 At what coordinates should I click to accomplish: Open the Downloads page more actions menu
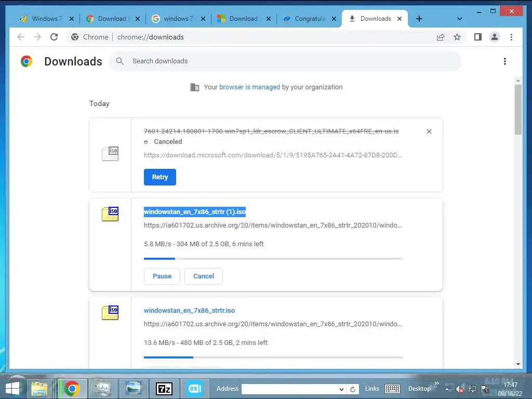click(x=505, y=61)
